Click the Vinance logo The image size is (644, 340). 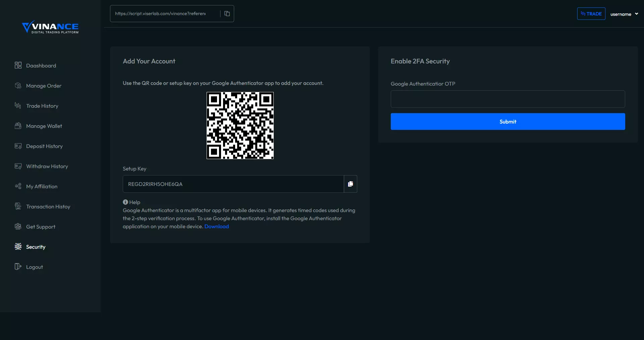pos(50,27)
